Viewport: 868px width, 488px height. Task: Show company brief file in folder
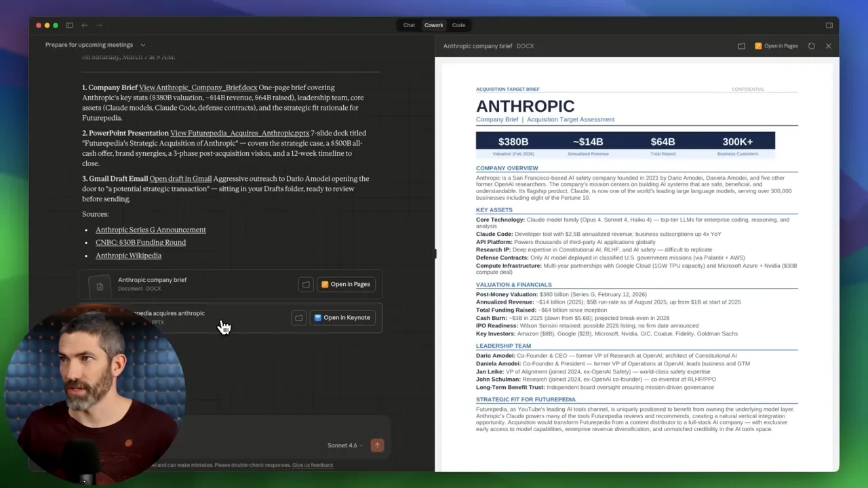point(306,285)
